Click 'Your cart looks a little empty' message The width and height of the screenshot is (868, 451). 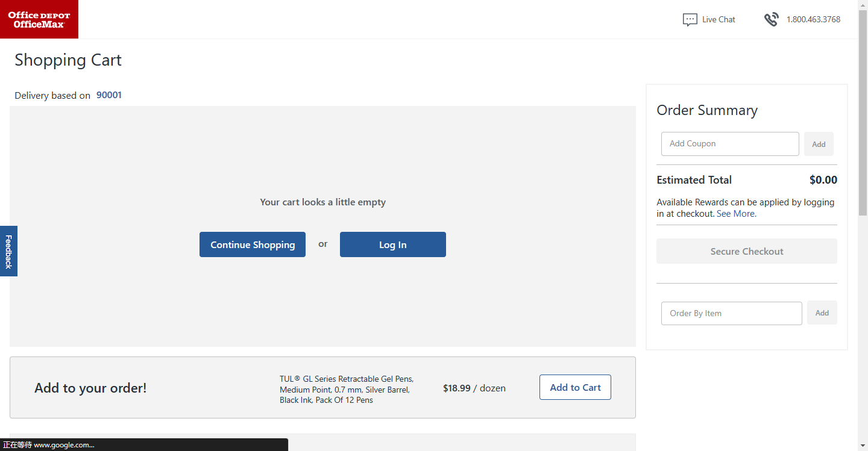tap(323, 202)
